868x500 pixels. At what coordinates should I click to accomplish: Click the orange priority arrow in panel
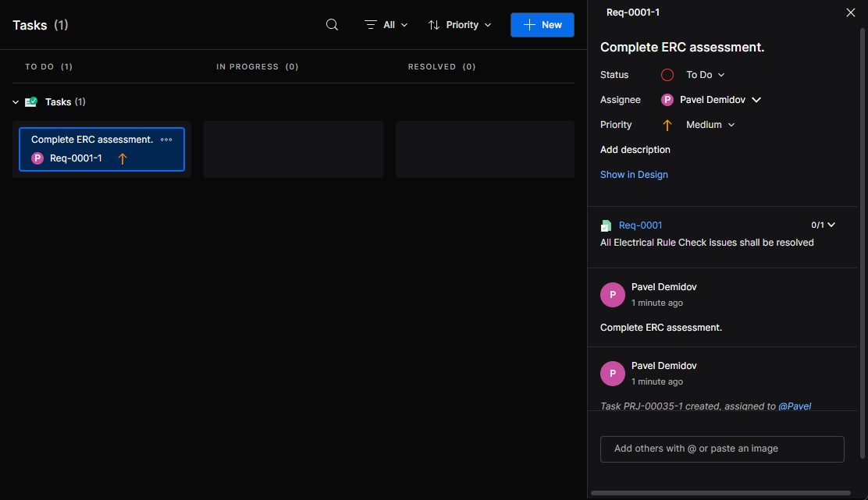tap(667, 126)
